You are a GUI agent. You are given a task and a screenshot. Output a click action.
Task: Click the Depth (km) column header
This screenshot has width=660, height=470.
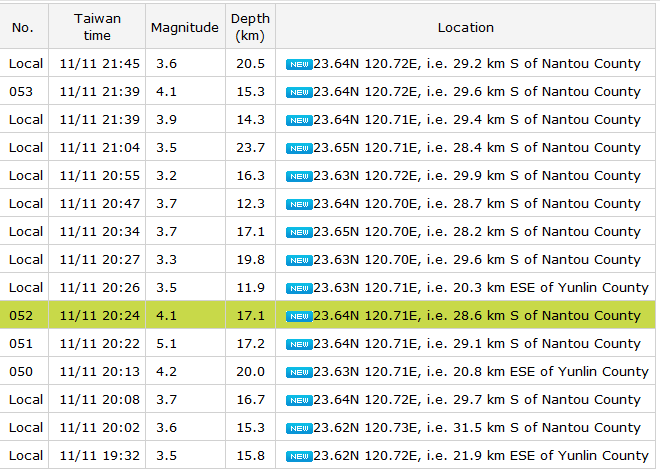click(249, 28)
